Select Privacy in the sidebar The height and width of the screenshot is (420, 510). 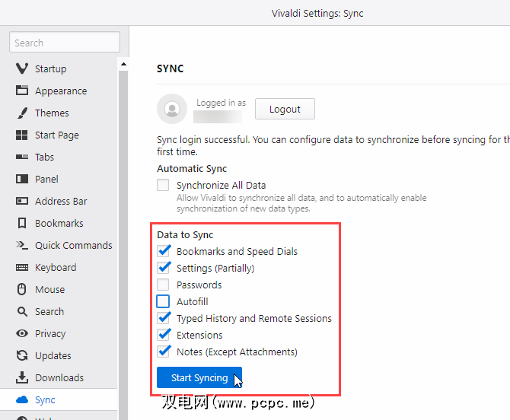click(x=50, y=334)
